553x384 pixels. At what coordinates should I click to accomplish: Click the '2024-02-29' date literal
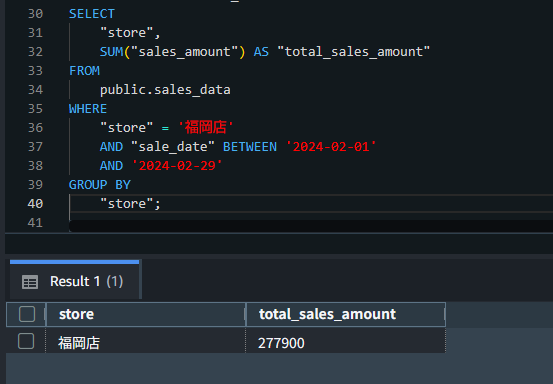click(x=177, y=166)
